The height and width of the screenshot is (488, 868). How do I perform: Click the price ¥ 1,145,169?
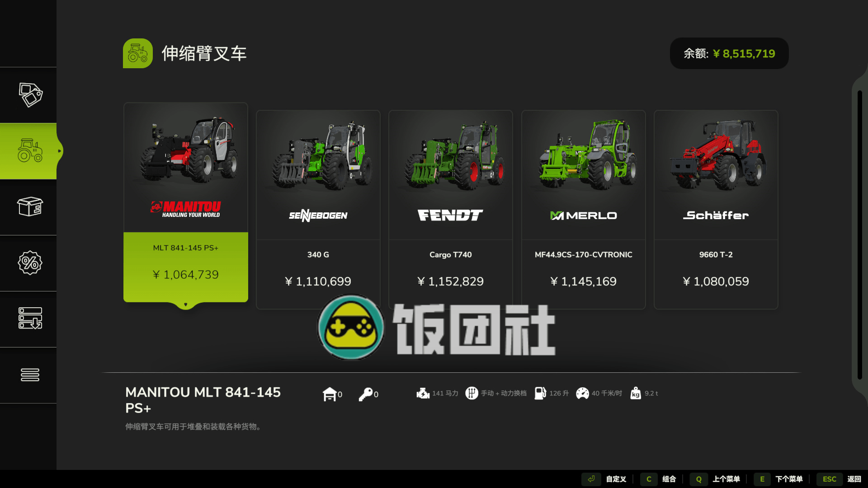(584, 282)
